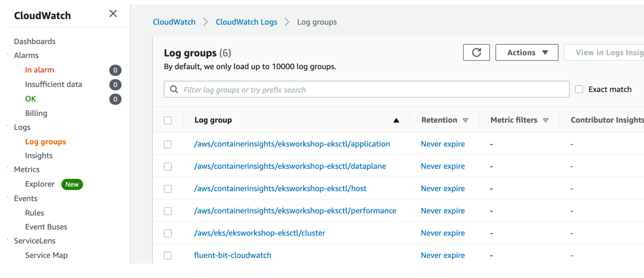The image size is (644, 278).
Task: Edit retention for fluent-bit-cloudwatch group
Action: [x=443, y=255]
